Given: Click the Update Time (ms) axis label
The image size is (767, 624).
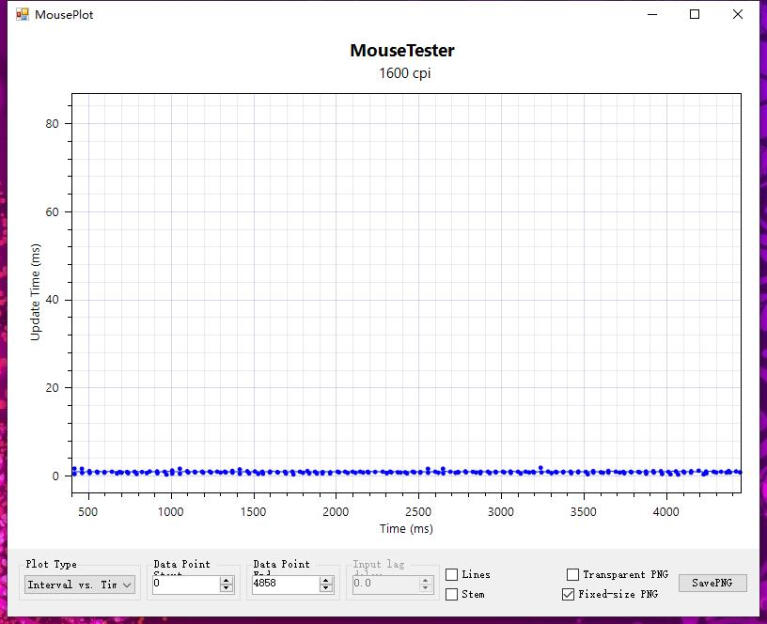Looking at the screenshot, I should tap(35, 292).
